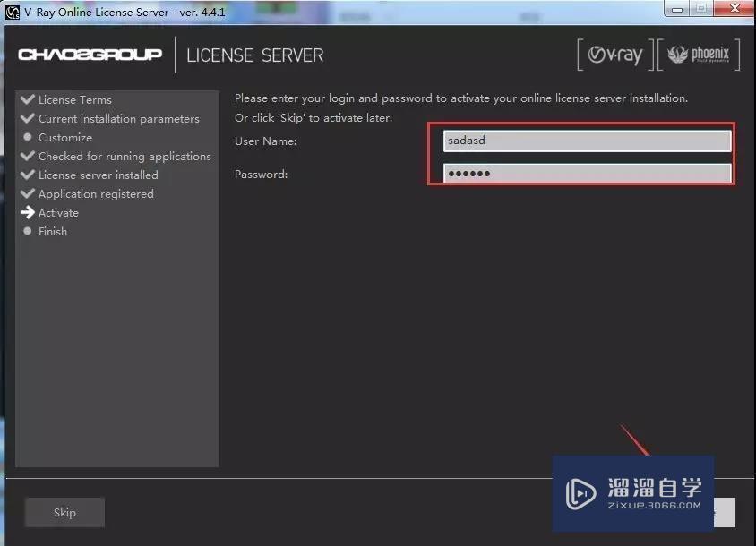The height and width of the screenshot is (546, 756).
Task: Click the maximize button in title bar
Action: click(701, 9)
